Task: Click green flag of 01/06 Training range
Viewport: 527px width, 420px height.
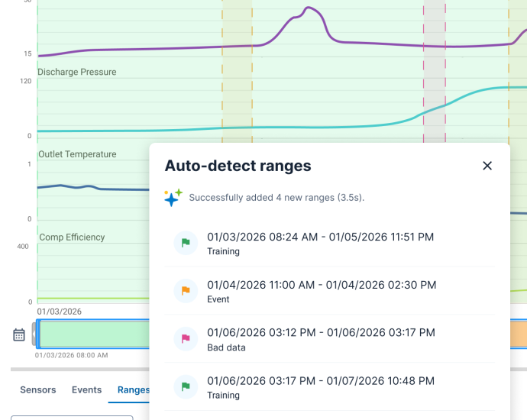Action: point(186,386)
